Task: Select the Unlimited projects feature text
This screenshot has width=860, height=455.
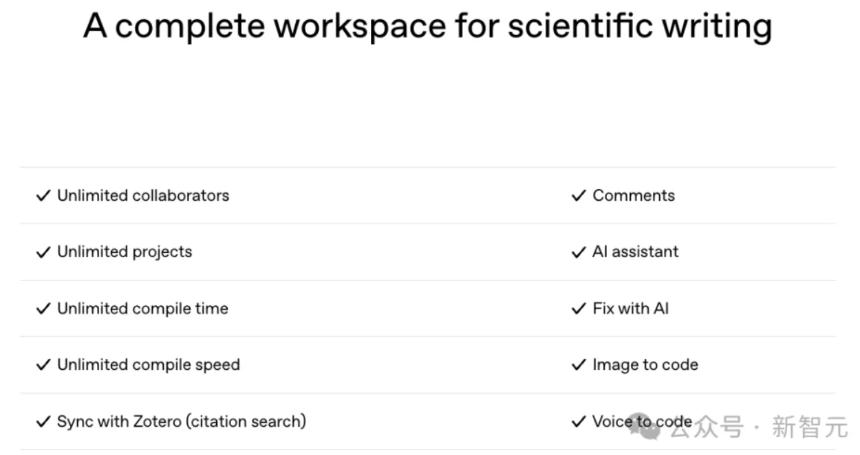Action: pos(124,252)
